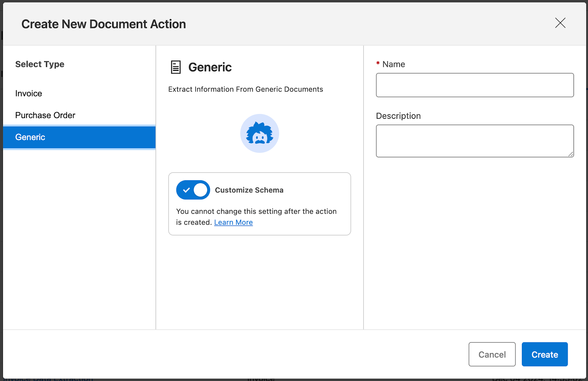The image size is (588, 381).
Task: Choose the Purchase Order type
Action: [x=45, y=115]
